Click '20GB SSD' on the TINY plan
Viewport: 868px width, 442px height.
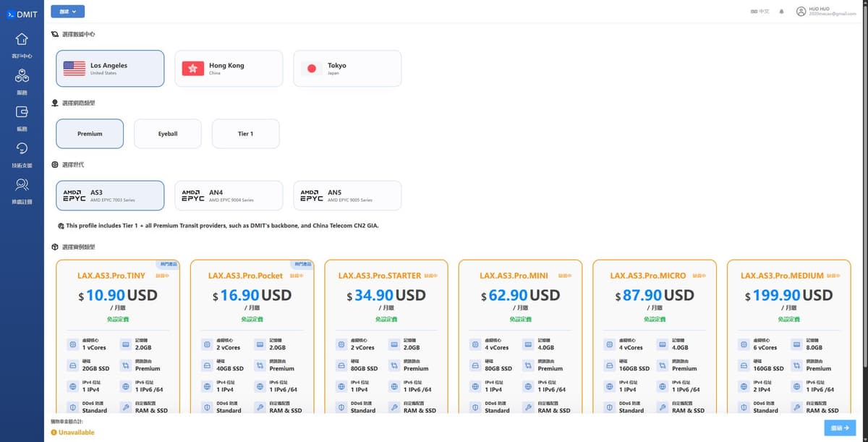click(95, 368)
